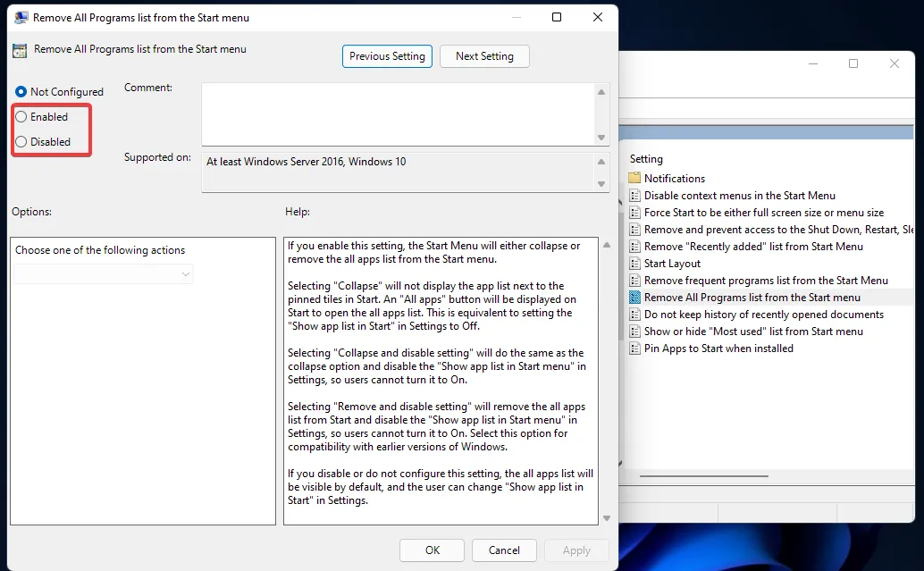Click the Disable context menus policy icon
This screenshot has height=571, width=924.
(x=634, y=196)
